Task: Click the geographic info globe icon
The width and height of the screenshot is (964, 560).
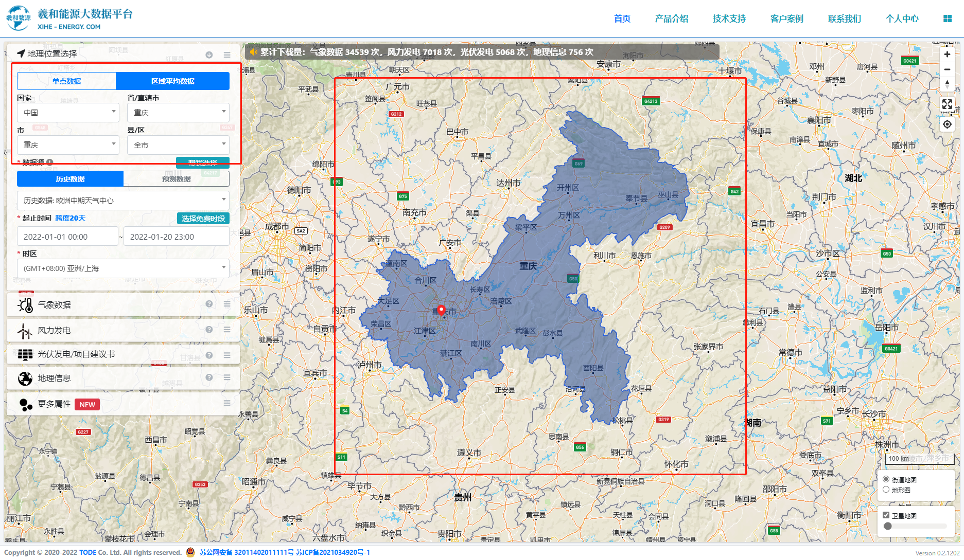Action: point(25,378)
